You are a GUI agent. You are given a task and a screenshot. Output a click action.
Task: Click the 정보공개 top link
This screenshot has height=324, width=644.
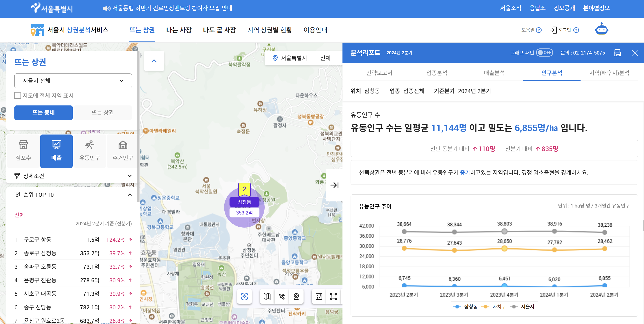coord(564,8)
